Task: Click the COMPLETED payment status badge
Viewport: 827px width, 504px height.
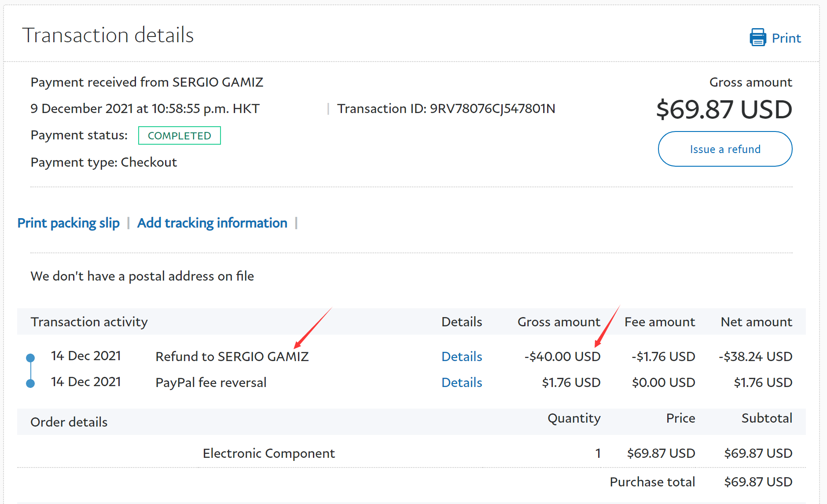Action: [179, 135]
